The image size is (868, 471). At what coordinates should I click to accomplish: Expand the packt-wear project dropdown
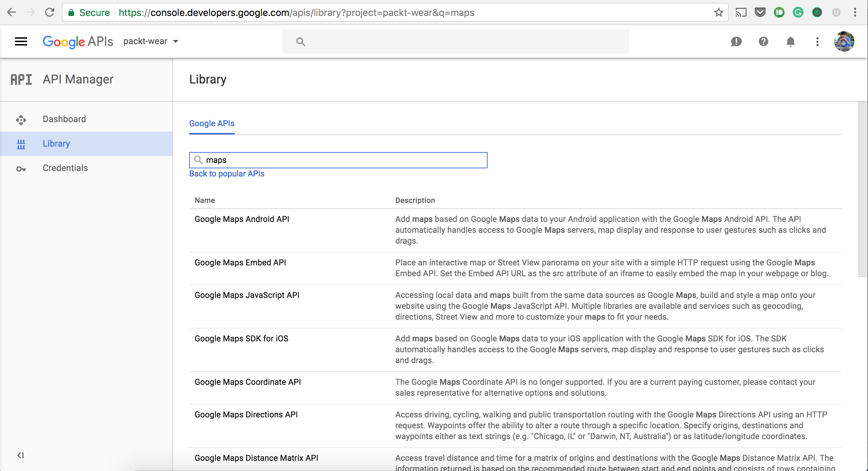(151, 41)
